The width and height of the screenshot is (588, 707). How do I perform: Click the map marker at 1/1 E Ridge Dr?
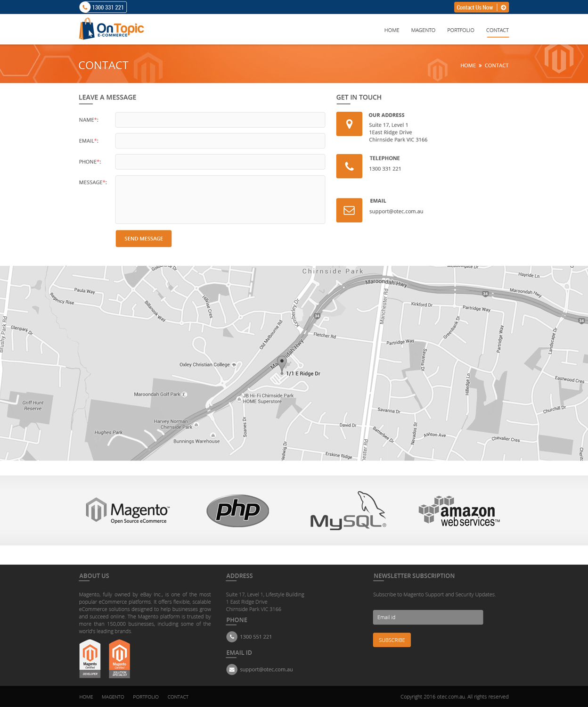click(x=282, y=365)
